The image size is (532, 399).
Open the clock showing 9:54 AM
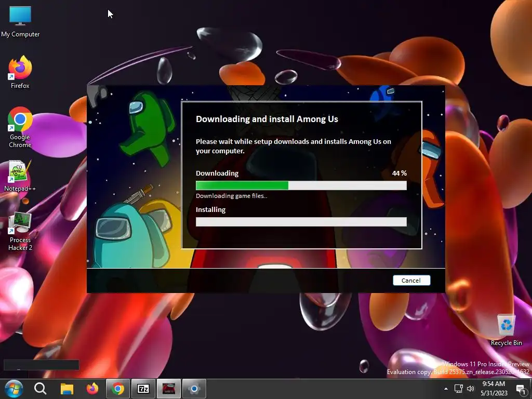click(x=494, y=389)
